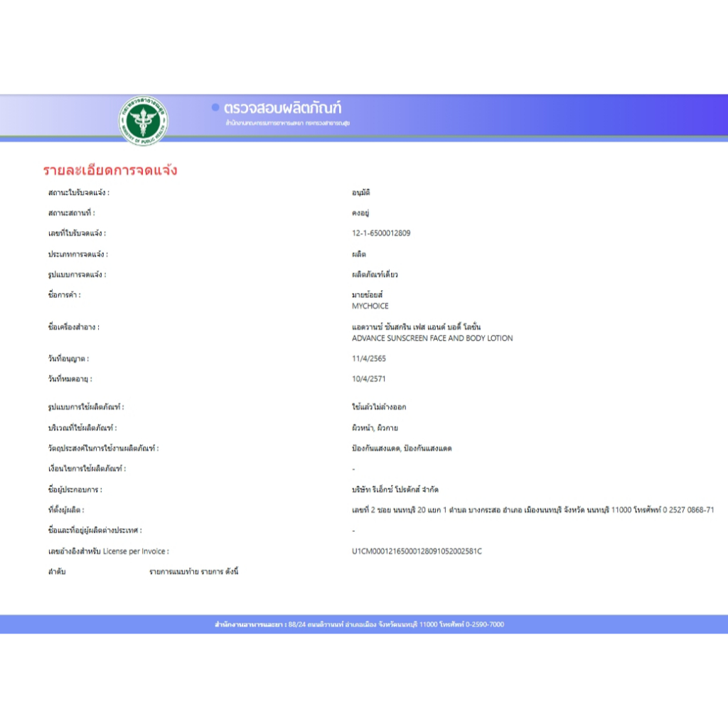Click the label ชื่อผู้ประกอบการ
This screenshot has height=728, width=728.
75,489
